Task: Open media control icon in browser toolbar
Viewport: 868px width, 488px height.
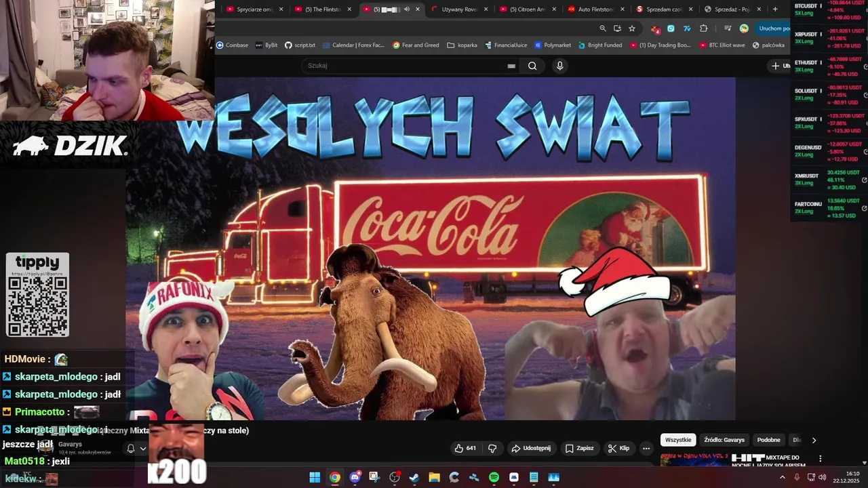Action: pyautogui.click(x=728, y=28)
